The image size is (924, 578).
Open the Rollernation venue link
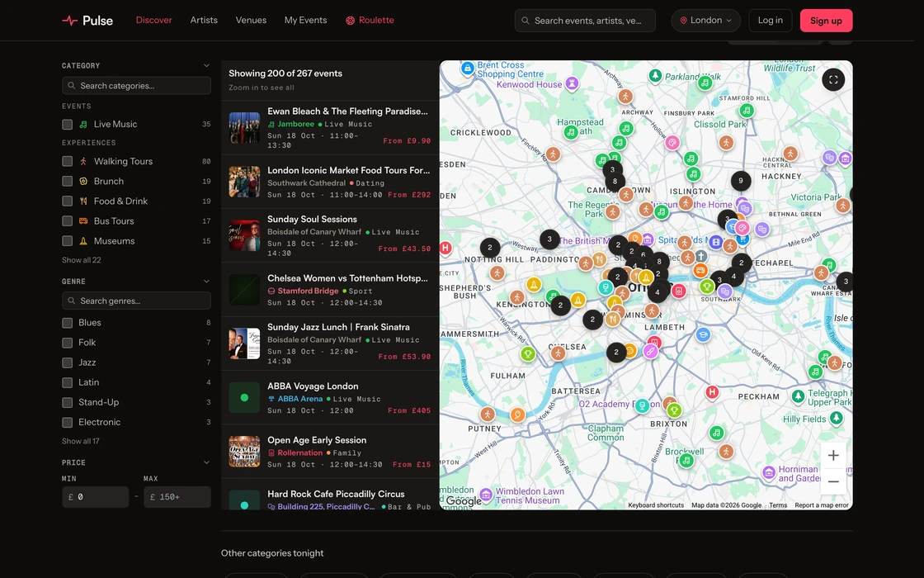[x=300, y=453]
